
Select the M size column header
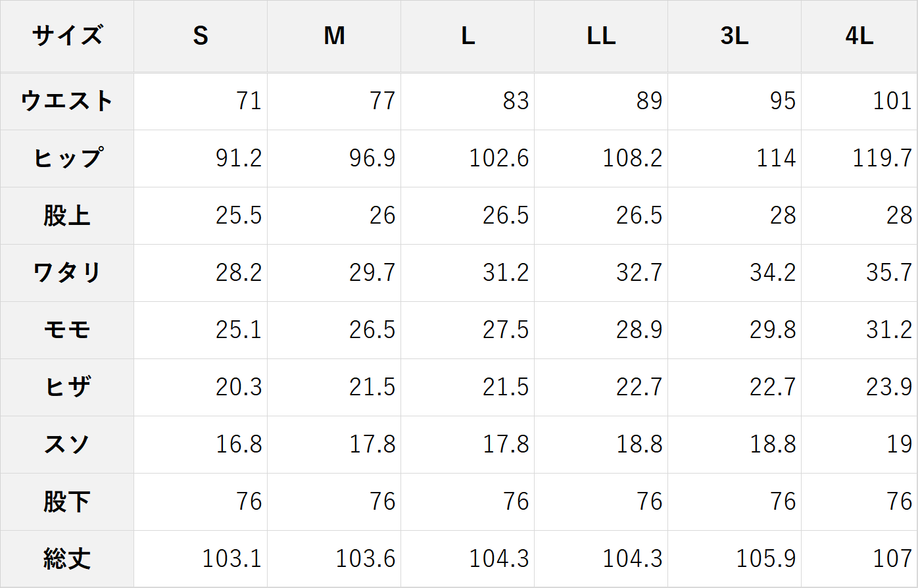point(334,36)
